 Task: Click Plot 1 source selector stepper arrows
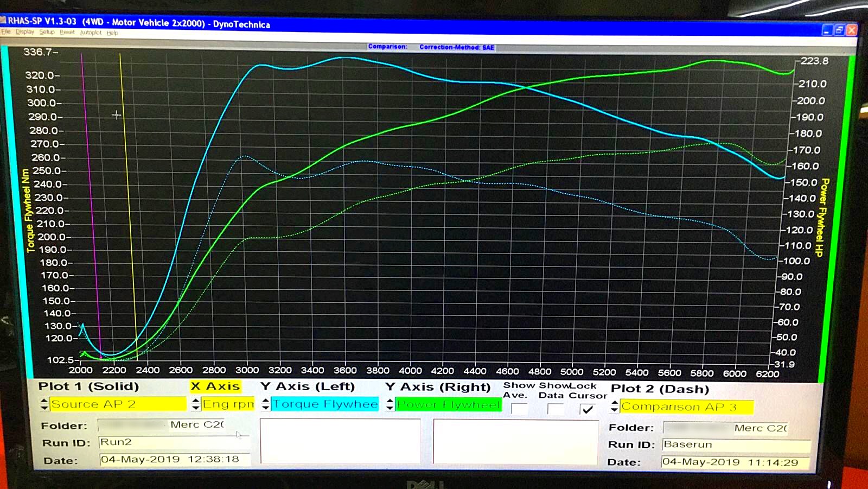point(44,404)
